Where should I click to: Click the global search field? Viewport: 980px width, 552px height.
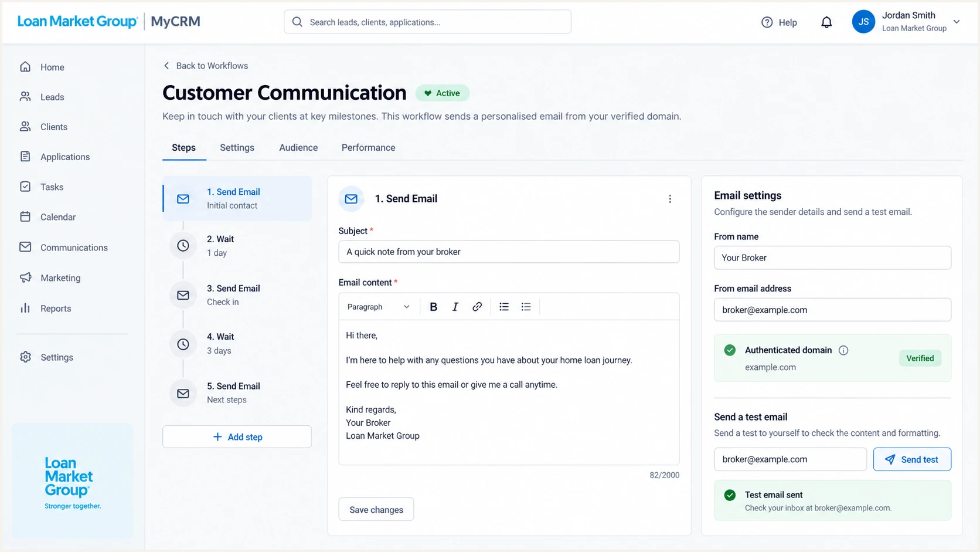tap(427, 22)
